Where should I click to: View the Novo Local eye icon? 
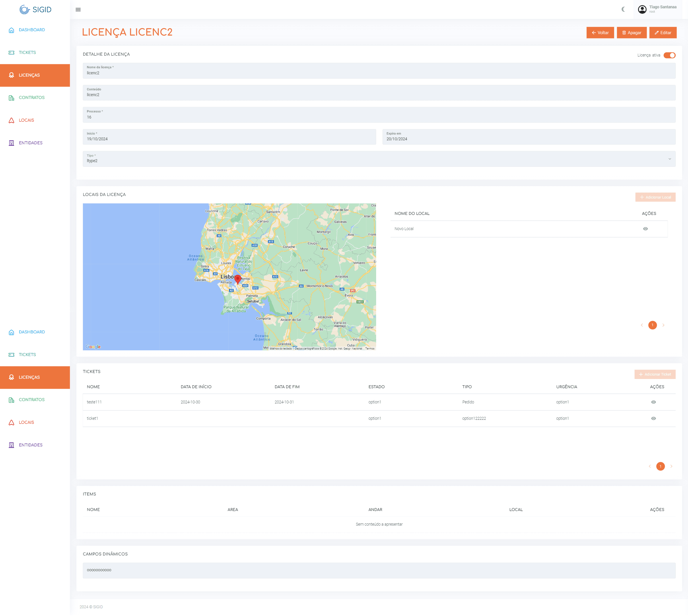point(645,229)
